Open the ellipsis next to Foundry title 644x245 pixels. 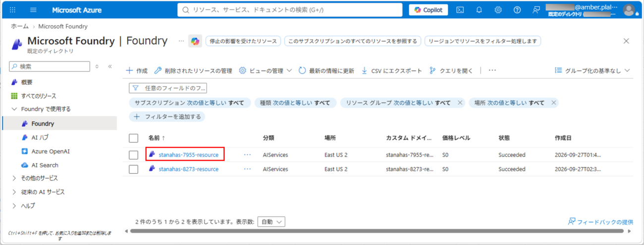pyautogui.click(x=181, y=41)
